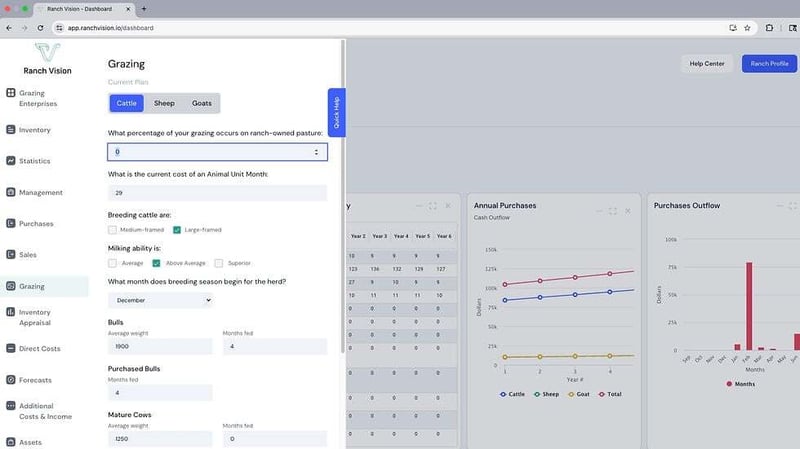Click the Grazing Enterprises sidebar icon
Viewport: 800px width, 449px height.
(x=11, y=93)
